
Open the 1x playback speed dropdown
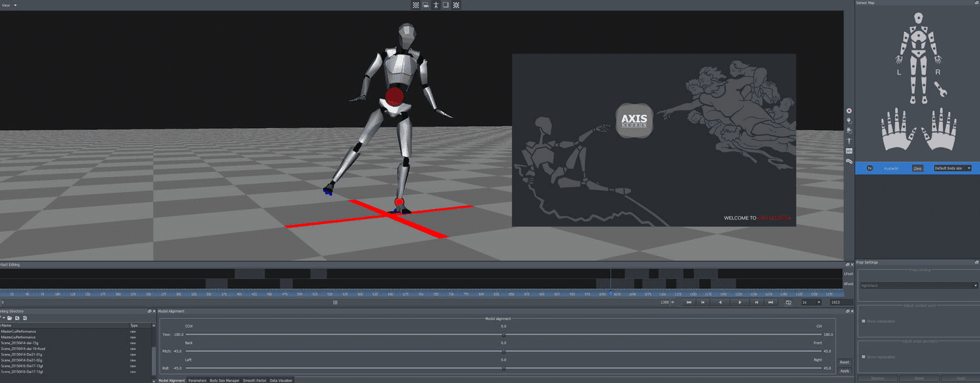click(x=811, y=303)
